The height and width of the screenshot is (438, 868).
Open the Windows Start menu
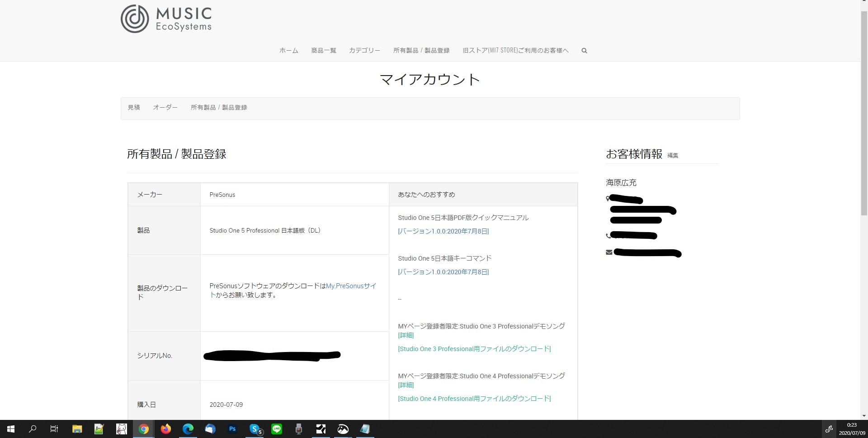click(x=11, y=429)
